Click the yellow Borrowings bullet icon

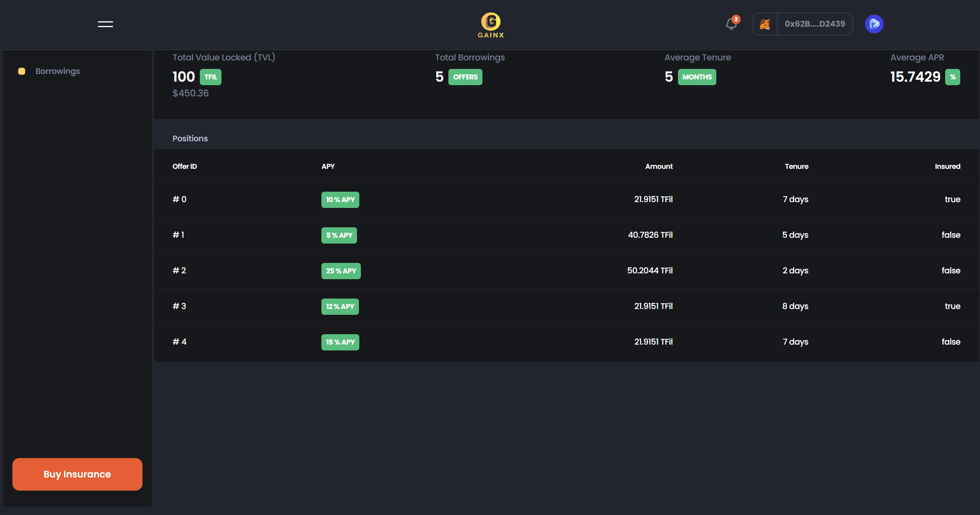pos(22,71)
